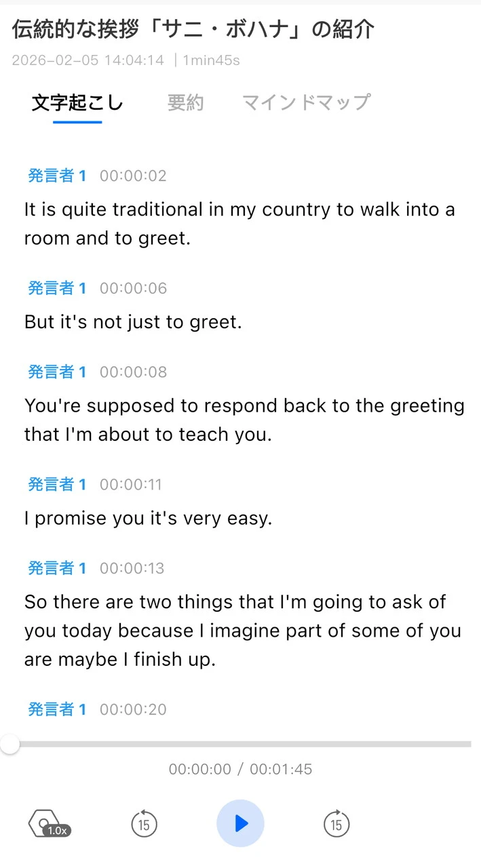Tap the 発言者 1 label at 00:00:20
Screen dimensions: 481x868
pos(57,709)
